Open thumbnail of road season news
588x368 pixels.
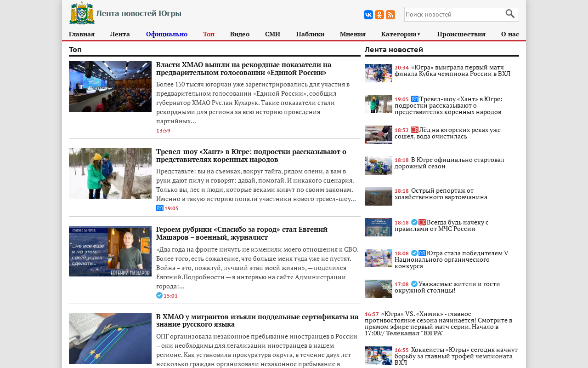pyautogui.click(x=379, y=166)
